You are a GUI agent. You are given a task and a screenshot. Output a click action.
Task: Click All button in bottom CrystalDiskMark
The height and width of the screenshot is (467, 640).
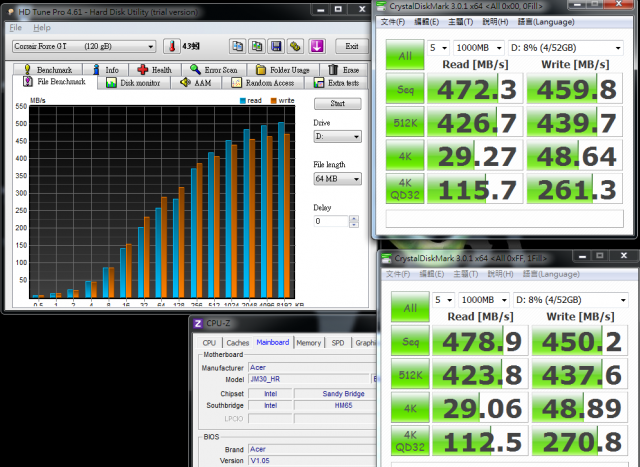tap(410, 307)
